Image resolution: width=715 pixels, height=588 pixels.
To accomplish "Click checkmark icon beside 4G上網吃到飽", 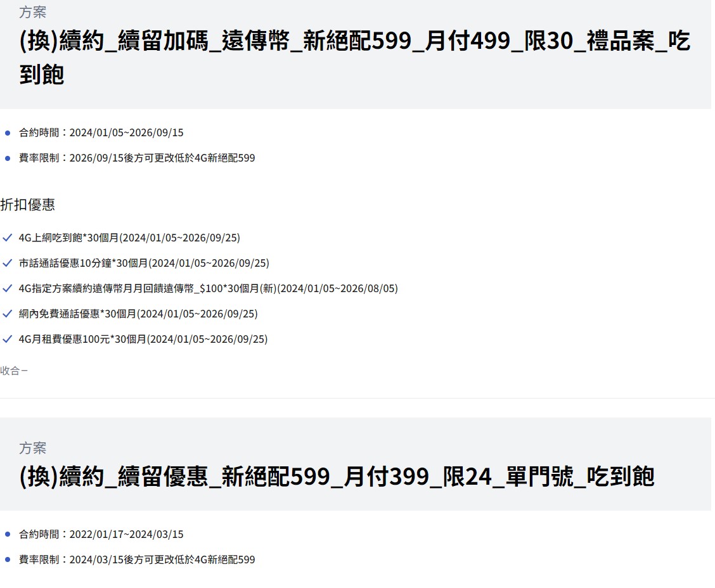I will 8,238.
